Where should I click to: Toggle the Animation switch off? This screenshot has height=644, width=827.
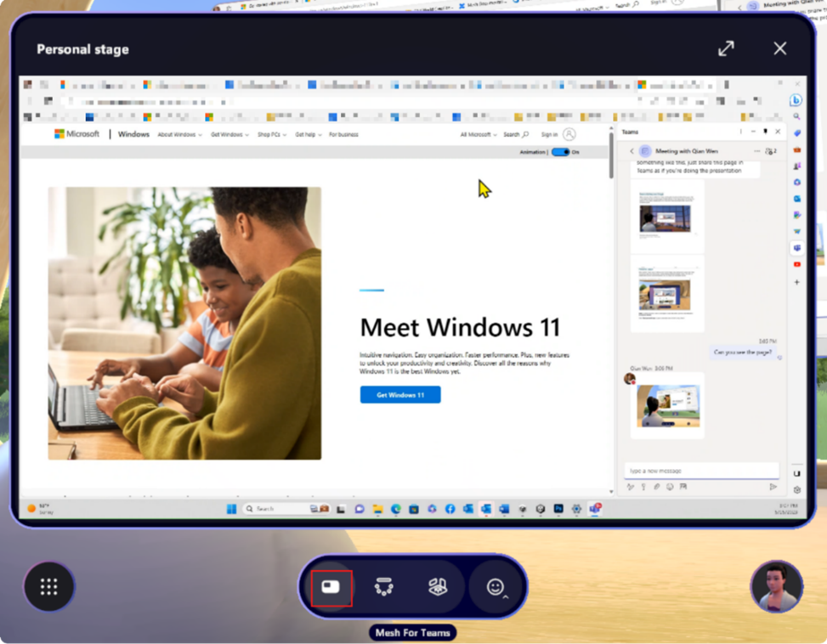click(x=559, y=152)
